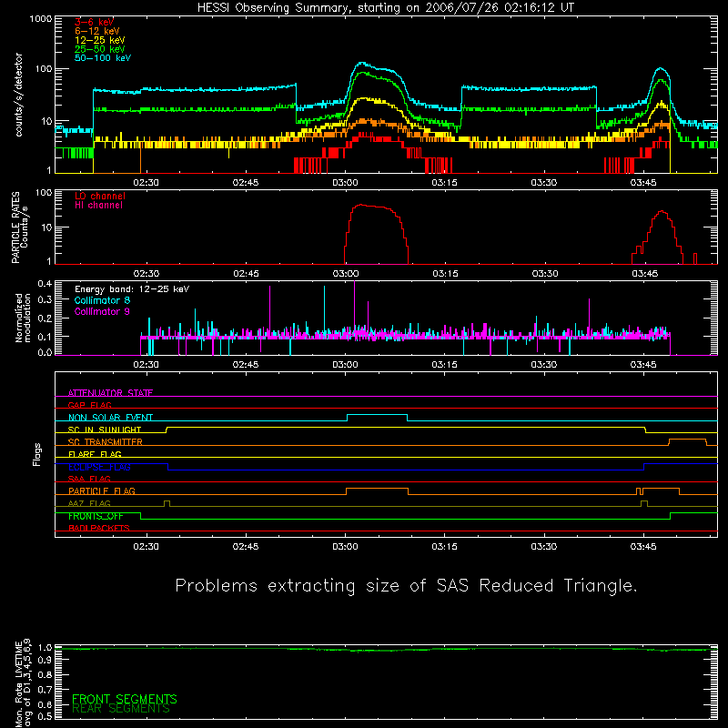Click the 0.8 tick on the livetime axis
This screenshot has width=728, height=728.
(x=45, y=674)
